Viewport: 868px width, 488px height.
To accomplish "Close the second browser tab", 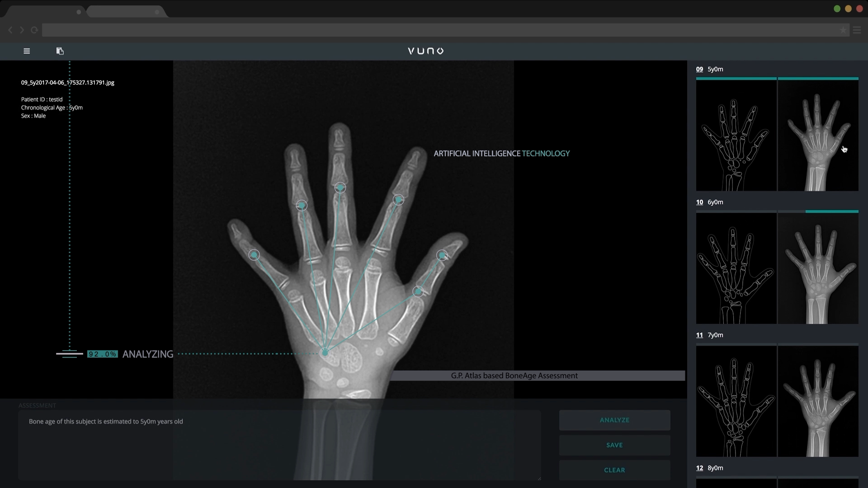I will pyautogui.click(x=157, y=12).
